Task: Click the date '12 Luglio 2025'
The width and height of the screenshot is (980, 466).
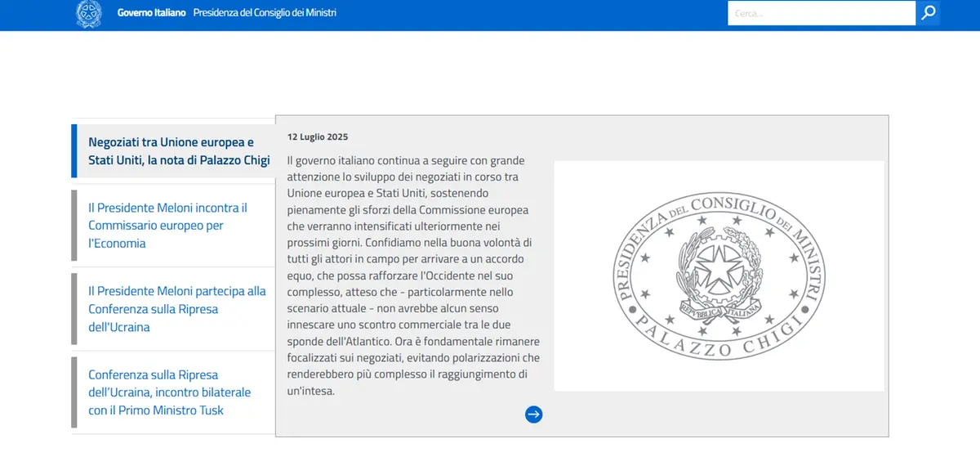Action: [x=318, y=137]
